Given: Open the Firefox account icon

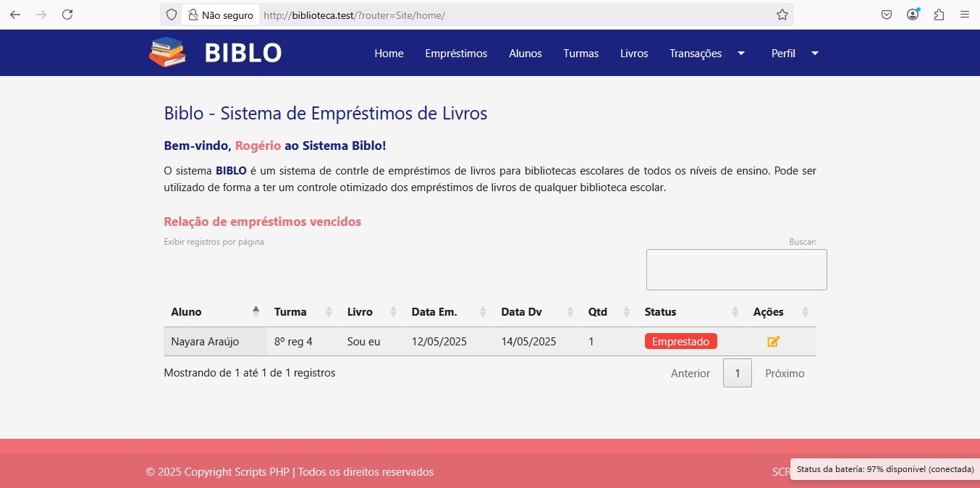Looking at the screenshot, I should (913, 14).
